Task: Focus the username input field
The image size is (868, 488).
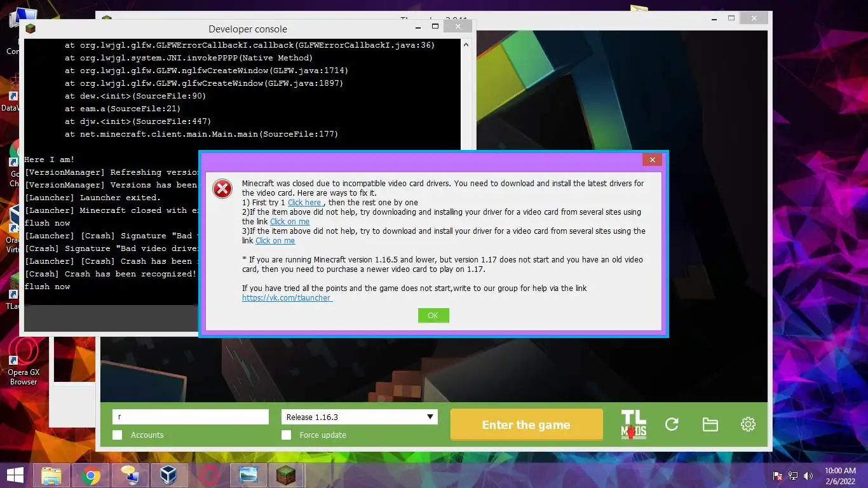Action: (x=191, y=417)
